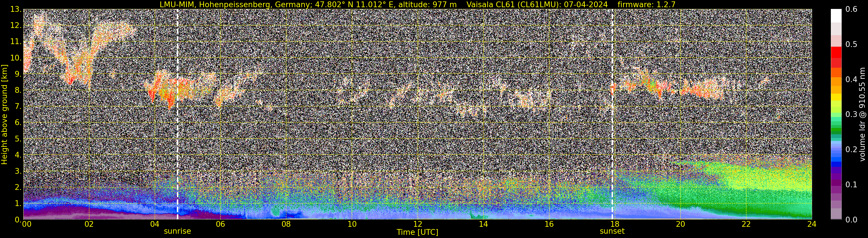
Task: Click the '3.' height axis tick label
Action: point(18,171)
